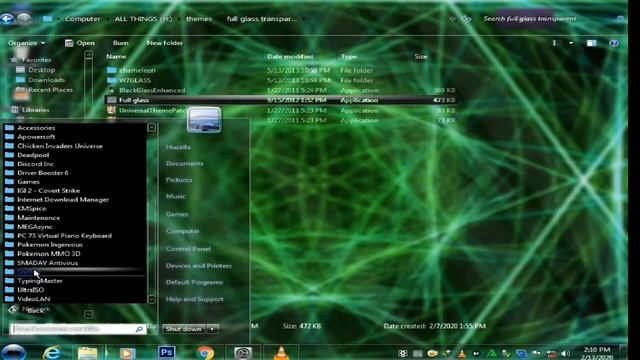Click Huzaifa user folder link
Screen dimensions: 640x360
tap(178, 147)
